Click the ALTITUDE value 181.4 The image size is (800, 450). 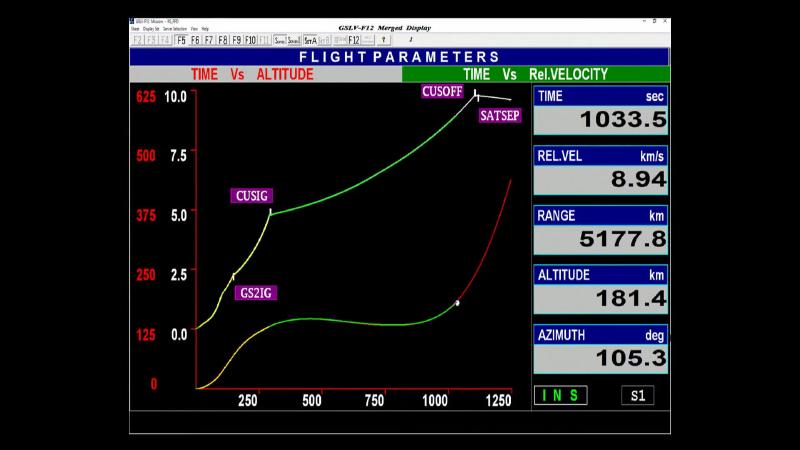tap(631, 298)
